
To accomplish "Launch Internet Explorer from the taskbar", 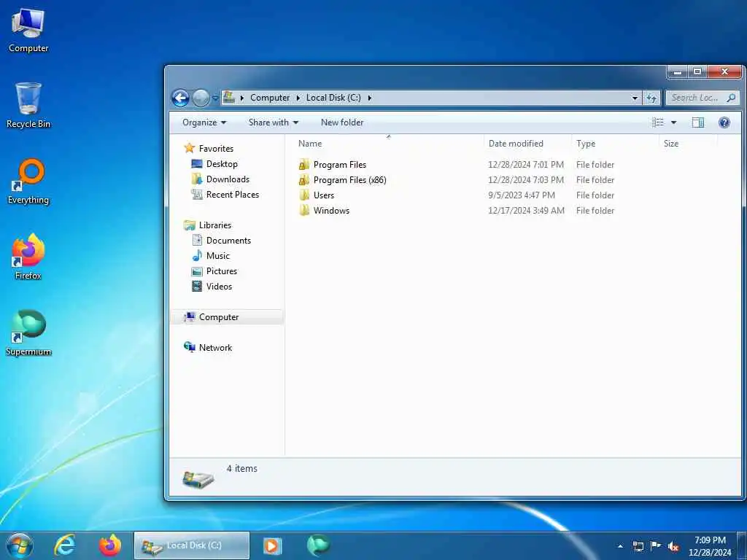I will [65, 545].
